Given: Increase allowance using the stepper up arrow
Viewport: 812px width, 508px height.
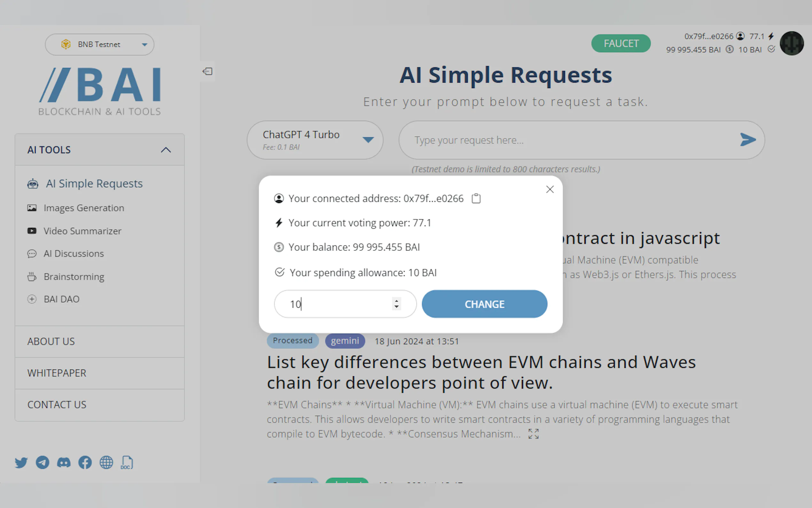Looking at the screenshot, I should point(396,300).
